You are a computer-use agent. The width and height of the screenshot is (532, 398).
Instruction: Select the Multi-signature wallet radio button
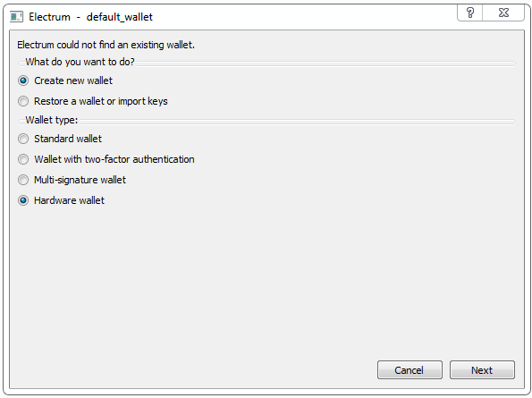[23, 180]
